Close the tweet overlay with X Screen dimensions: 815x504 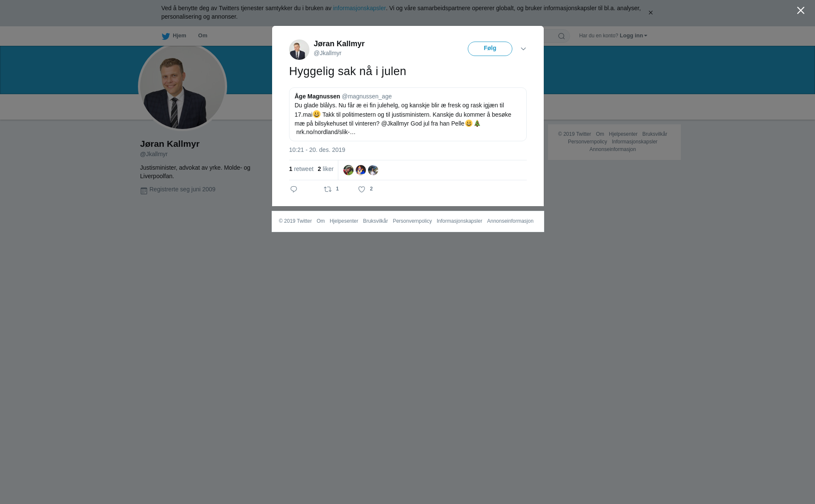[x=801, y=11]
